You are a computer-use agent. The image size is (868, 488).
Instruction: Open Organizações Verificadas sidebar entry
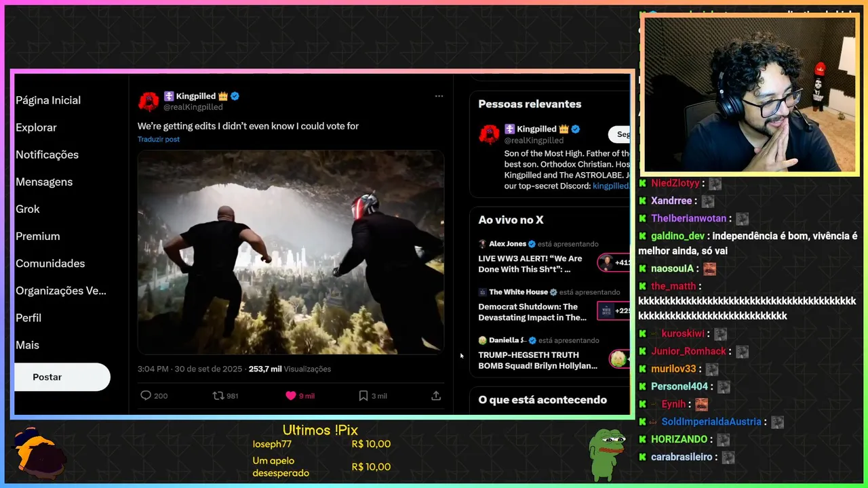61,291
